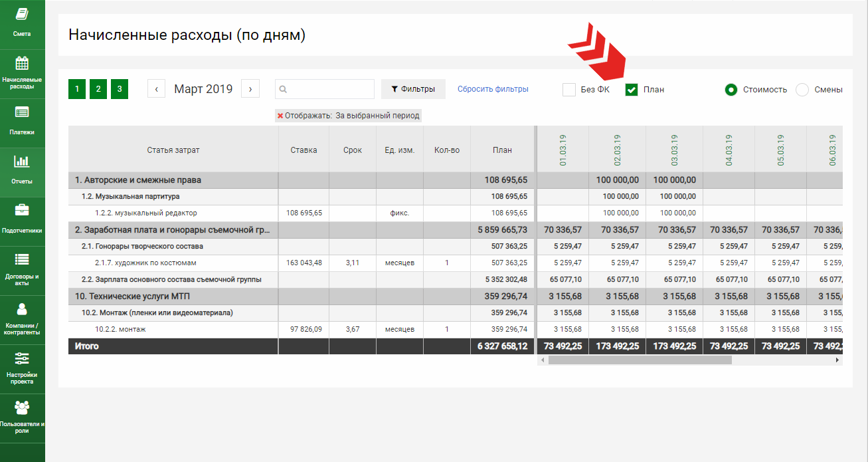Image resolution: width=868 pixels, height=462 pixels.
Task: Enable the Без ФК checkbox
Action: coord(569,90)
